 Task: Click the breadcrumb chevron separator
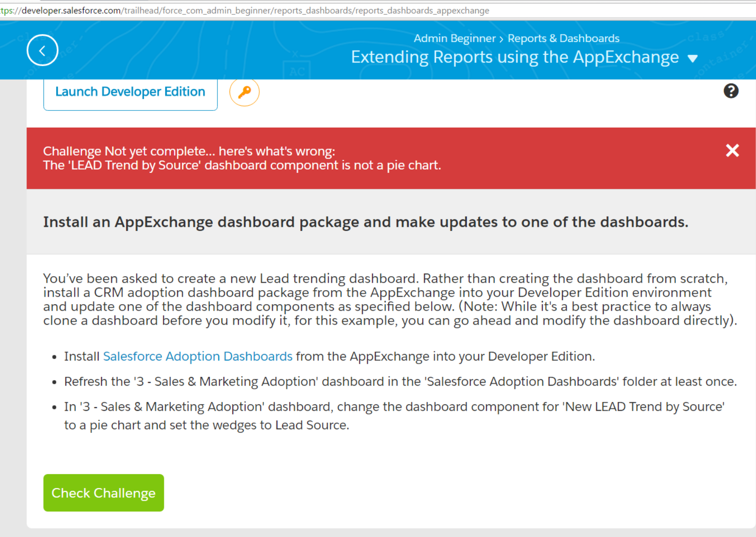(x=501, y=39)
